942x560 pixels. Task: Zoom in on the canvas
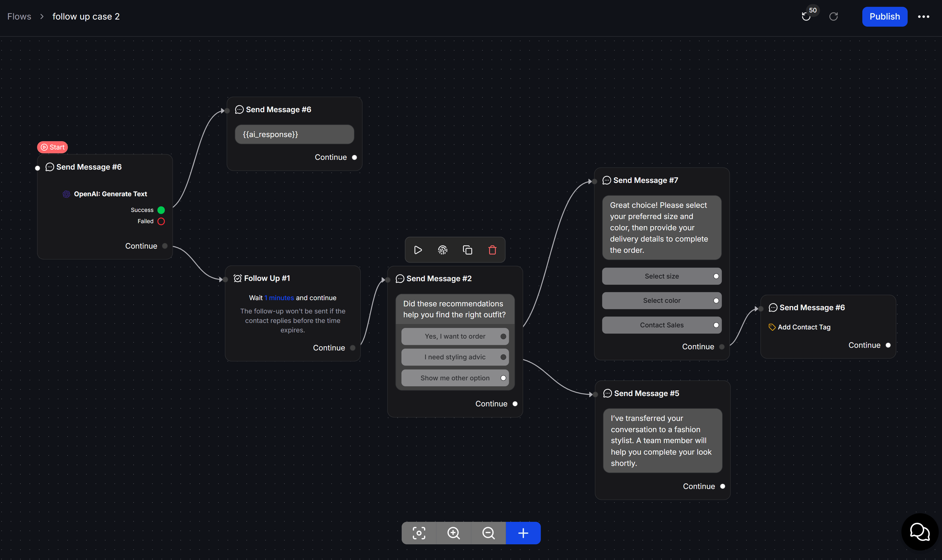(x=454, y=533)
